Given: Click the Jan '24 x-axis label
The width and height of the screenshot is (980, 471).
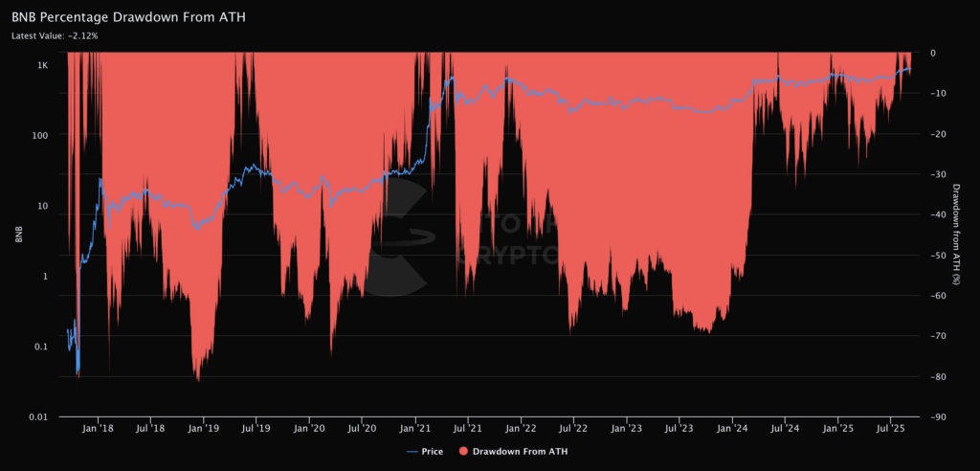Looking at the screenshot, I should click(732, 428).
